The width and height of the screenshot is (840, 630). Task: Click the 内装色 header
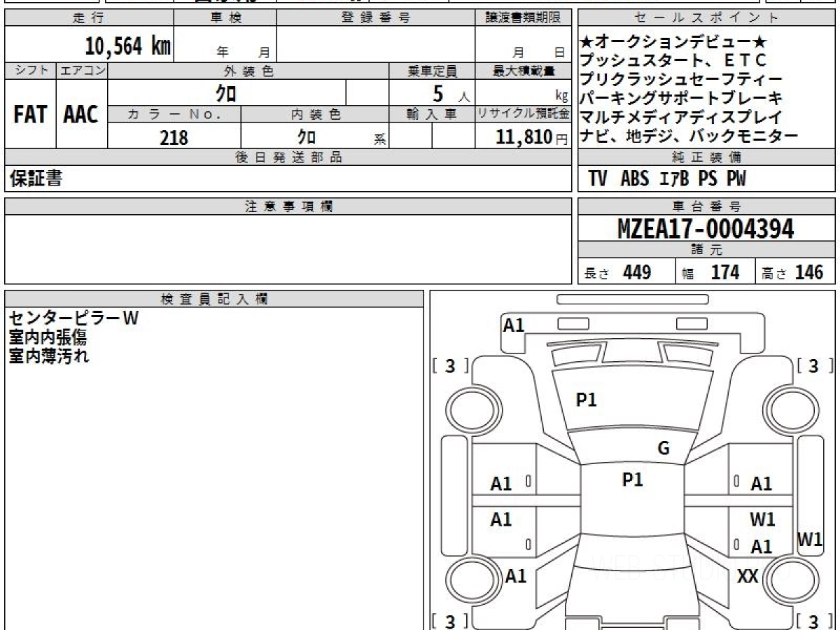[315, 114]
